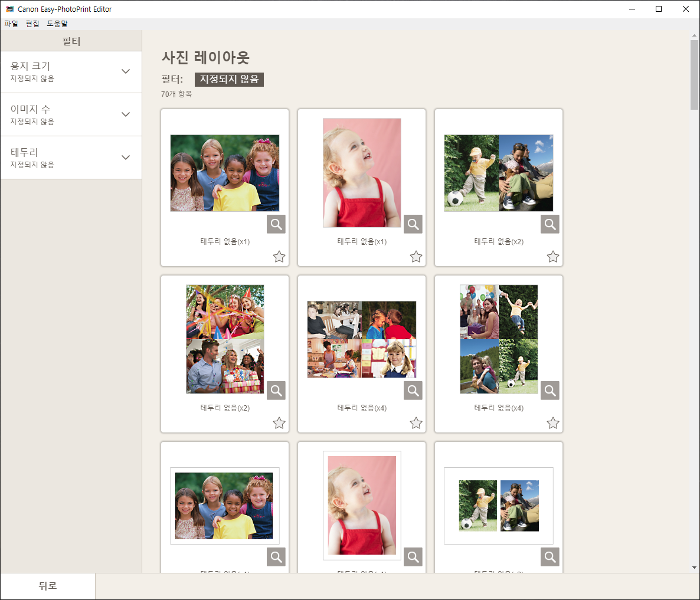Click the Canon Easy-PhotoPrint Editor app icon
The image size is (700, 600).
(x=10, y=9)
